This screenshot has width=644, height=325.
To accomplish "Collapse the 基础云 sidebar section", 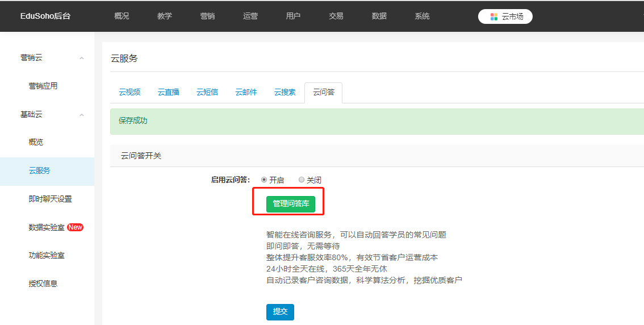I will click(82, 115).
